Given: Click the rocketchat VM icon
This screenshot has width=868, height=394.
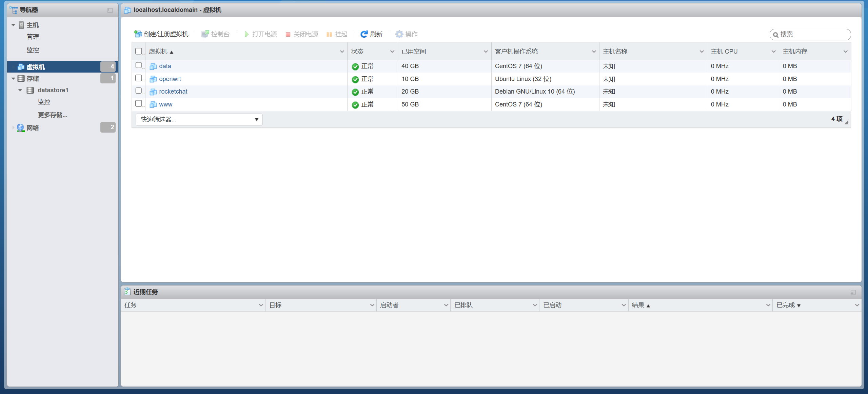Looking at the screenshot, I should (153, 92).
